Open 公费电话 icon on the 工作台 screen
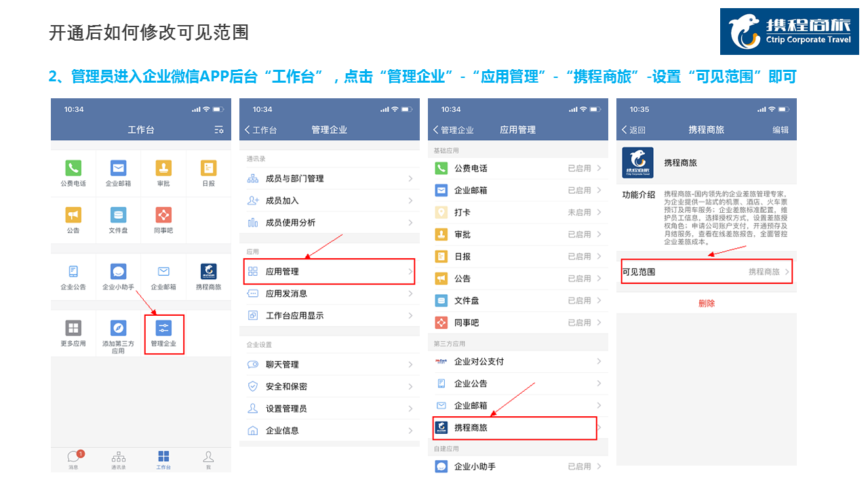868x488 pixels. (x=73, y=168)
